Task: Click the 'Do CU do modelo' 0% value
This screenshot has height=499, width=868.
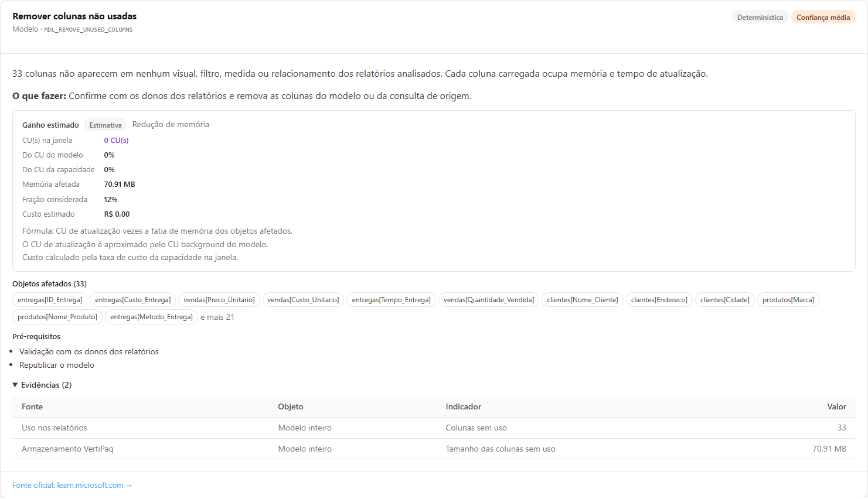Action: (109, 155)
